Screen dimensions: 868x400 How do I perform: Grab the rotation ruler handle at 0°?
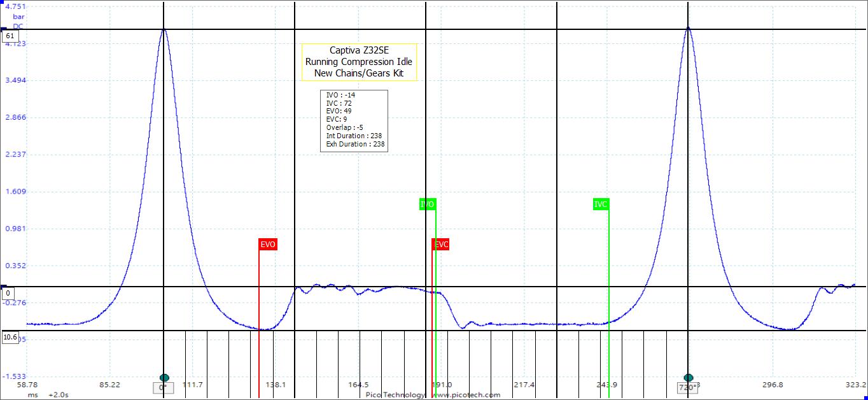(x=164, y=378)
